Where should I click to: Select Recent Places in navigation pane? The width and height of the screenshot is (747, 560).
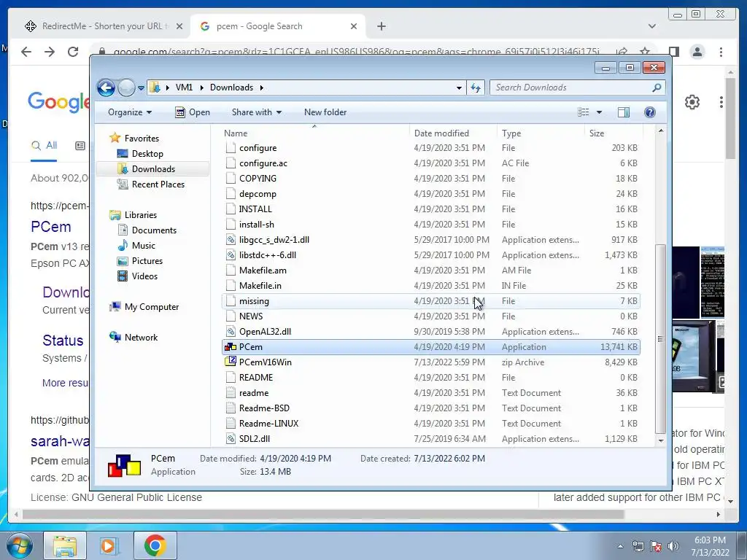point(158,184)
